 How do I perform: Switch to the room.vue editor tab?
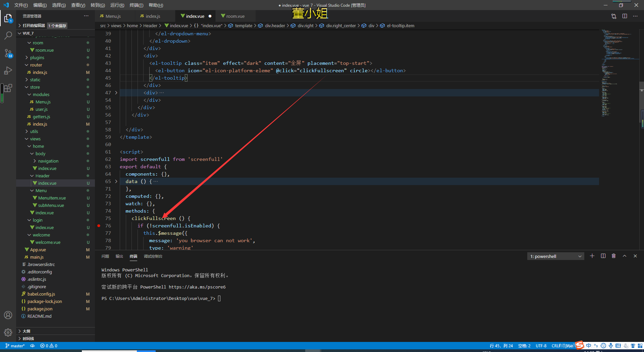point(235,16)
